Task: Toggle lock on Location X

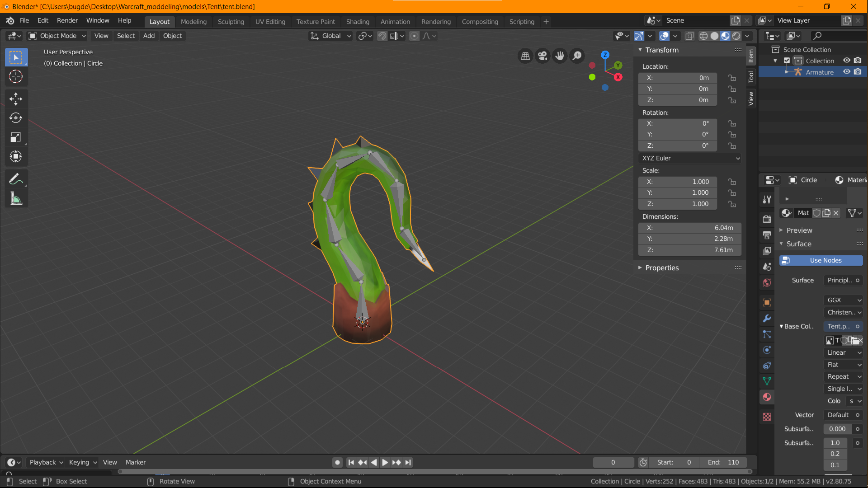Action: [x=732, y=78]
